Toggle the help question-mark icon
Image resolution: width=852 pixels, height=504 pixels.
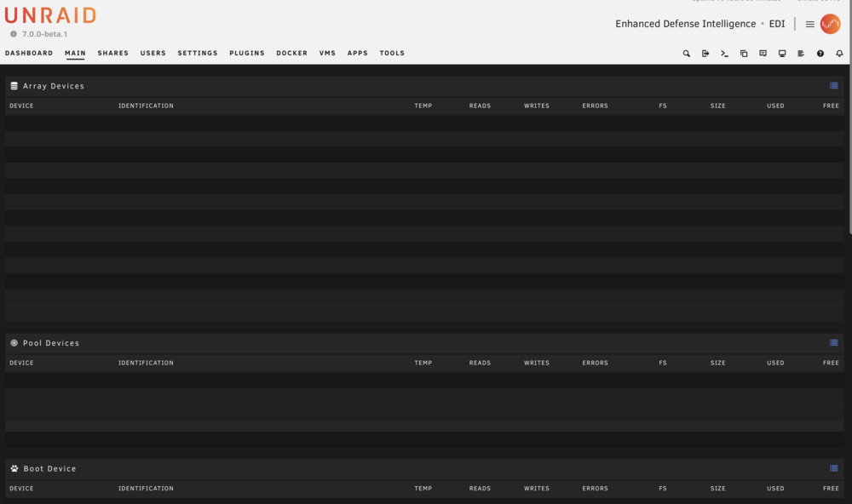click(820, 54)
